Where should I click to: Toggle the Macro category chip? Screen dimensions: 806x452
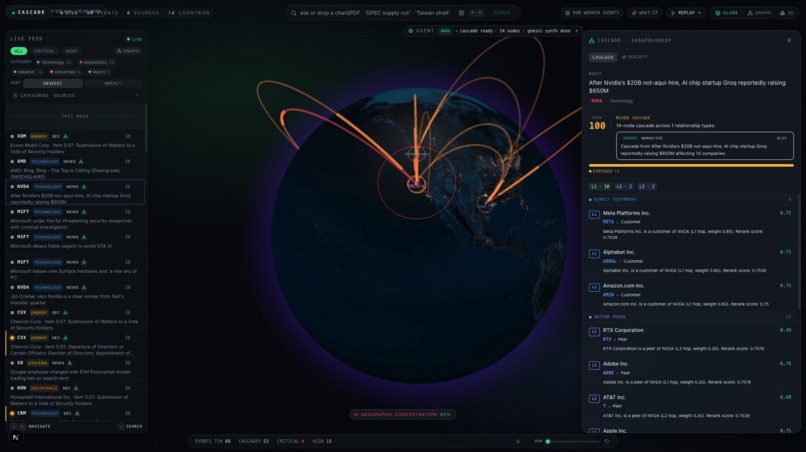[99, 72]
